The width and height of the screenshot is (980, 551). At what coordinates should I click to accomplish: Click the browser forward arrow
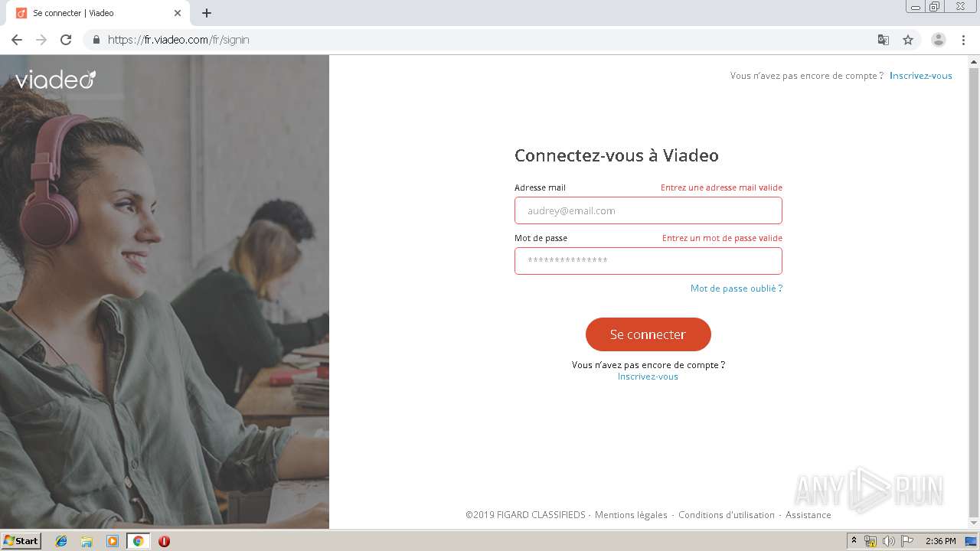pos(41,40)
